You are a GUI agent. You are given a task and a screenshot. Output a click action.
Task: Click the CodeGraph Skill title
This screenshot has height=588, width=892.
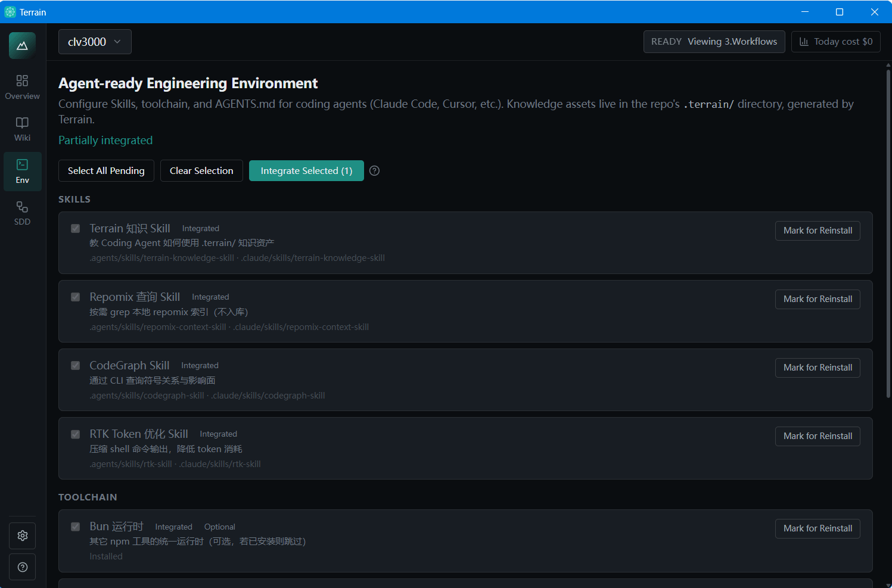click(x=129, y=365)
